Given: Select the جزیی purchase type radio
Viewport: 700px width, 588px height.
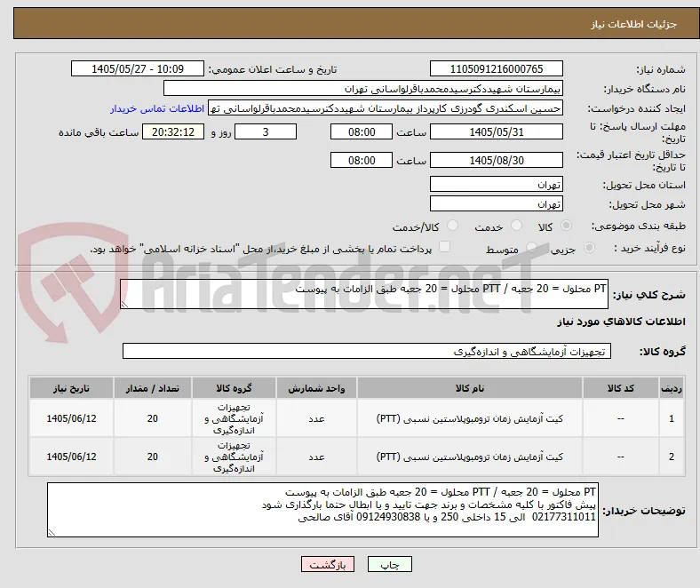Looking at the screenshot, I should 589,247.
